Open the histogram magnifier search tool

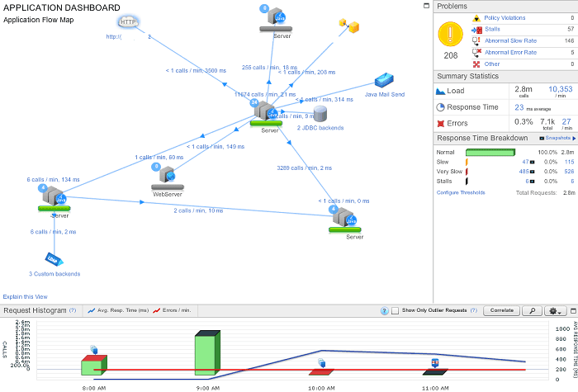(x=532, y=311)
